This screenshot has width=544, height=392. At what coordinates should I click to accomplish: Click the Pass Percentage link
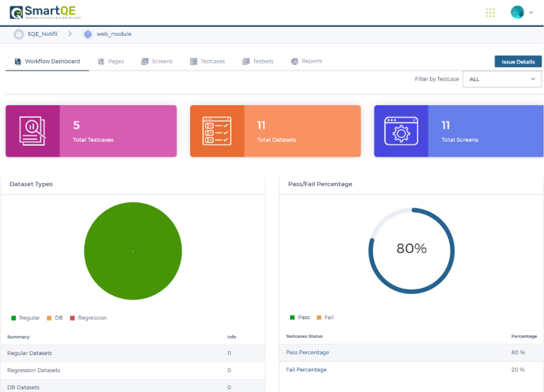[x=307, y=352]
